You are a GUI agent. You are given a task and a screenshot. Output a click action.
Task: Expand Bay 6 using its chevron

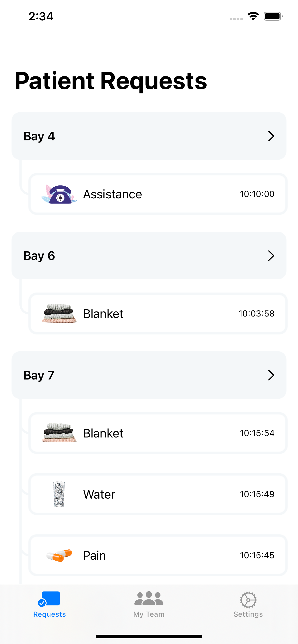(271, 255)
